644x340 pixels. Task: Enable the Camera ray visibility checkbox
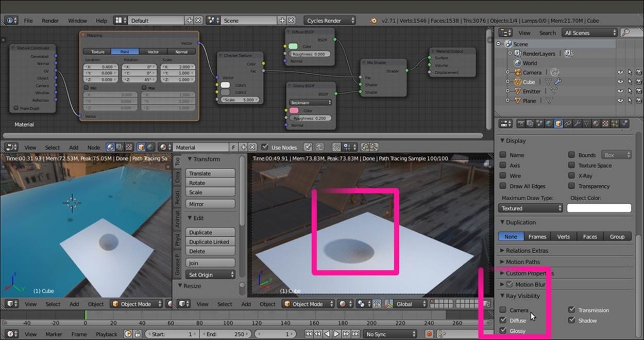(503, 310)
